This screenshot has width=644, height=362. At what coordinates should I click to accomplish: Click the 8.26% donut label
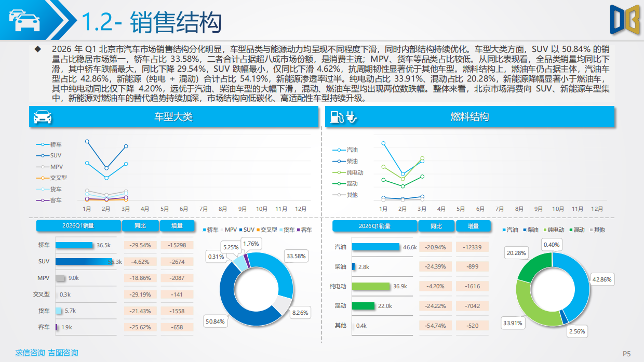click(300, 313)
